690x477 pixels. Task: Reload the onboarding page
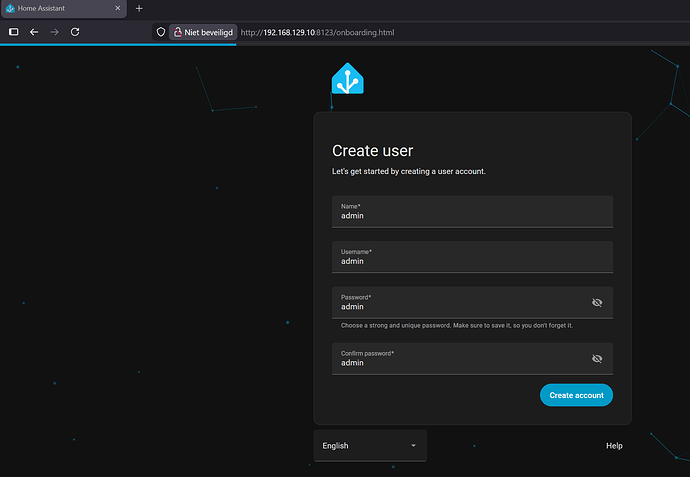[75, 32]
